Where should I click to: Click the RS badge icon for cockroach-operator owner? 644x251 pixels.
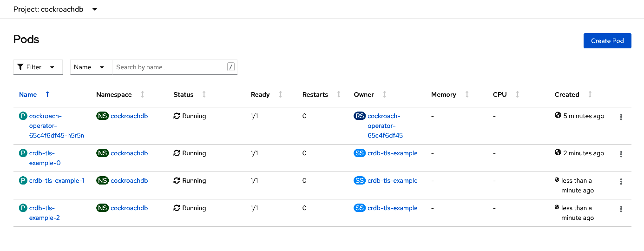[360, 116]
